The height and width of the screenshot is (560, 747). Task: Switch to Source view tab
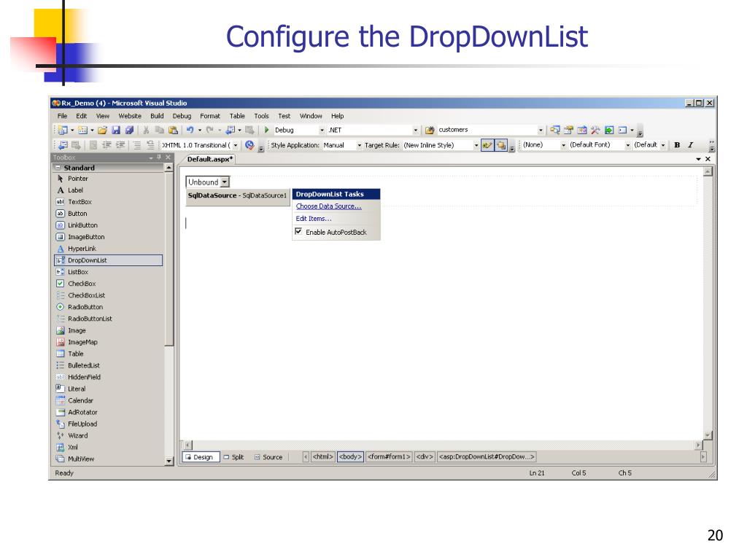268,456
